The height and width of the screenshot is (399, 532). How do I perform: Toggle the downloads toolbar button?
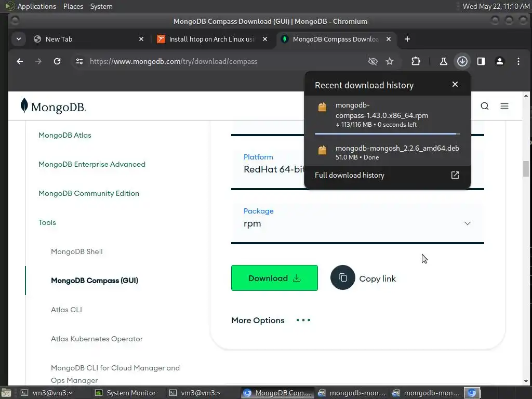462,61
